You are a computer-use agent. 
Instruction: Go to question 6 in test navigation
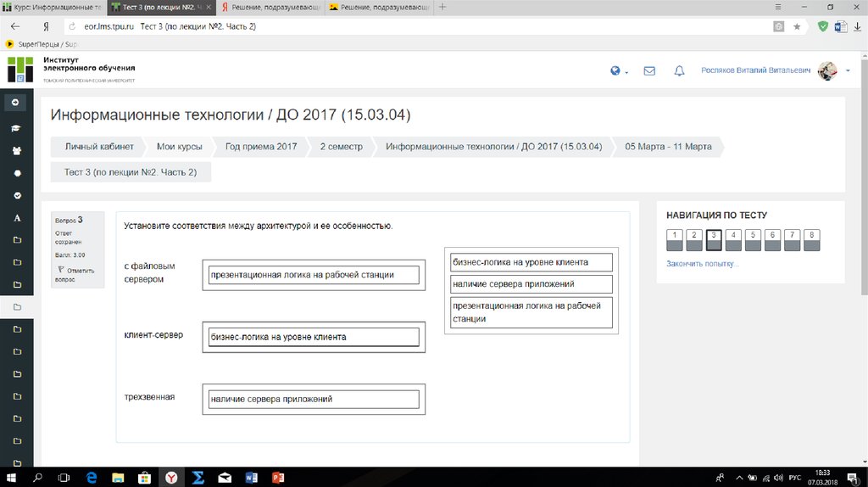773,240
